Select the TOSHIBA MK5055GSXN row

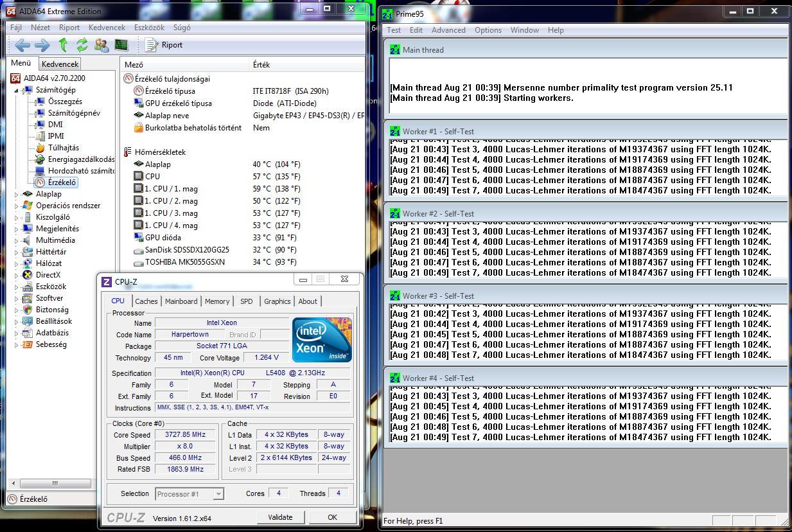click(243, 262)
